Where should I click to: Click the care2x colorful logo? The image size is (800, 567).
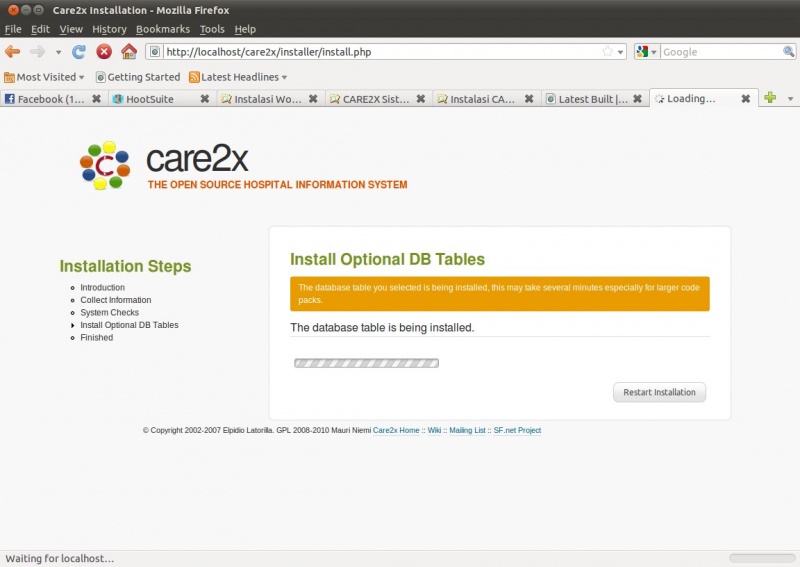click(105, 165)
